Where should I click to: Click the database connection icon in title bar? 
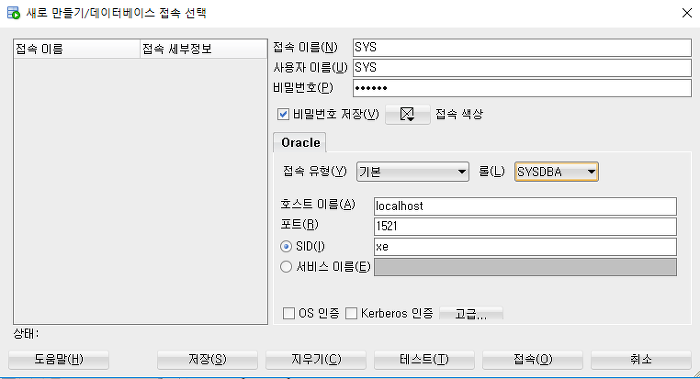click(x=13, y=12)
